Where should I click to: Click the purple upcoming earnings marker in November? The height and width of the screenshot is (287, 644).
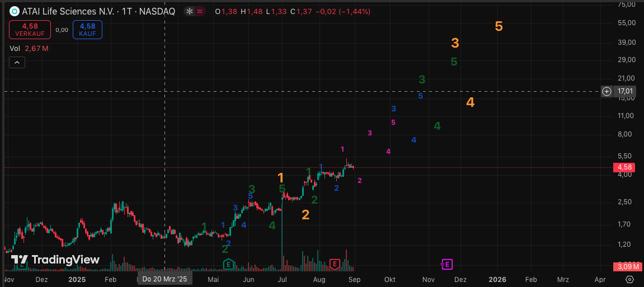446,264
